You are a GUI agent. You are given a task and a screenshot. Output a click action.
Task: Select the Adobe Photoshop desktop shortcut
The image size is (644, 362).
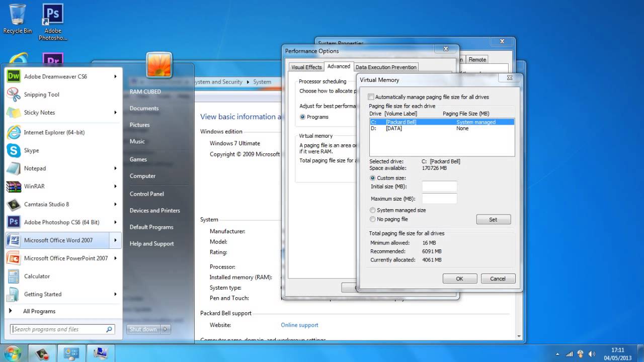tap(53, 23)
